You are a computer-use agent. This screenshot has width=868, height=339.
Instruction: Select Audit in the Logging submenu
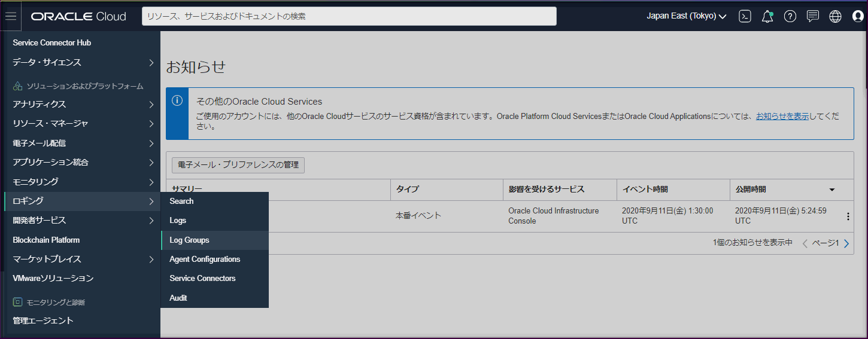[214, 298]
